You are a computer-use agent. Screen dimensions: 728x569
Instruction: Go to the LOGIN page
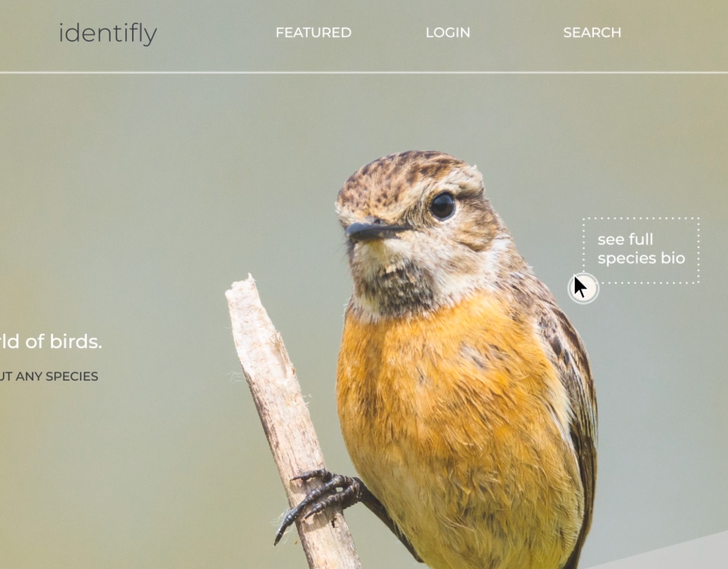tap(448, 32)
